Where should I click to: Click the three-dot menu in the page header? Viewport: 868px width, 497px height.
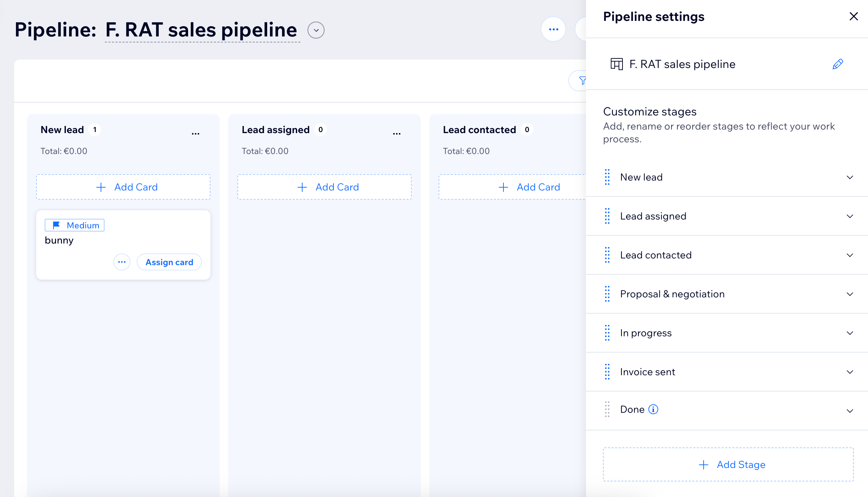pyautogui.click(x=553, y=29)
